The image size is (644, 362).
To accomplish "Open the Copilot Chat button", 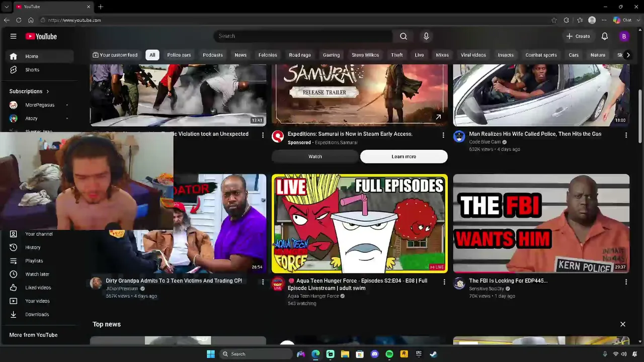I will (622, 20).
